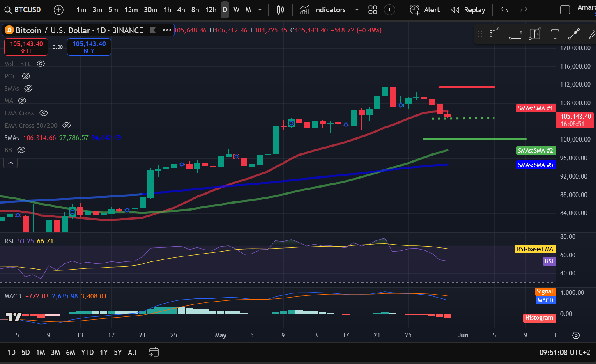The height and width of the screenshot is (364, 596).
Task: Show the hidden BB indicator
Action: coord(21,150)
